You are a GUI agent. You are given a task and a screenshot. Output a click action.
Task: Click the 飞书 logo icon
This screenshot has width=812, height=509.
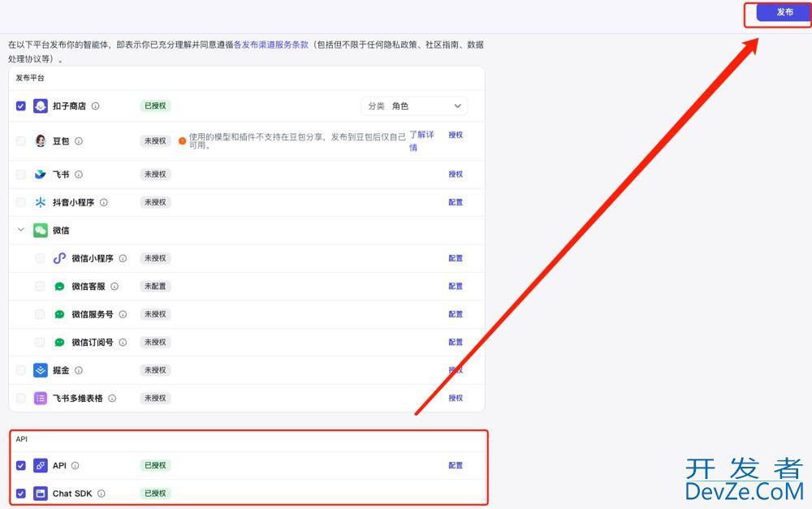pyautogui.click(x=41, y=175)
